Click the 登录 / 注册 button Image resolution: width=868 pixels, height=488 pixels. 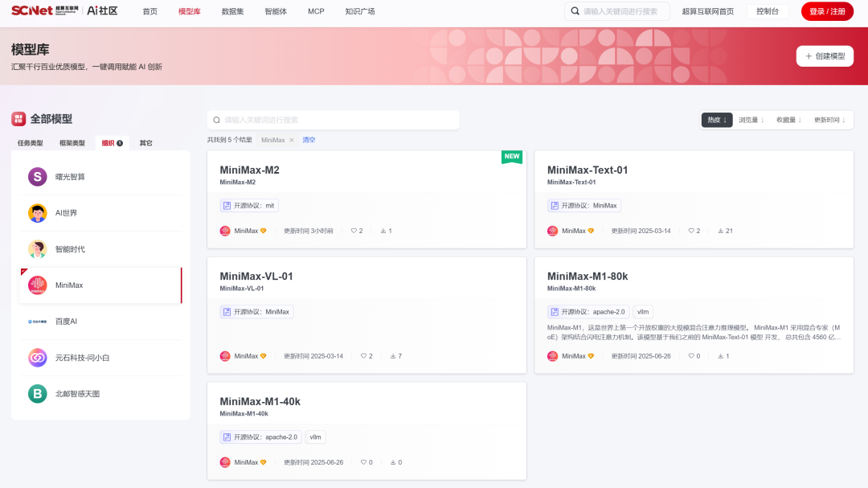pyautogui.click(x=827, y=11)
